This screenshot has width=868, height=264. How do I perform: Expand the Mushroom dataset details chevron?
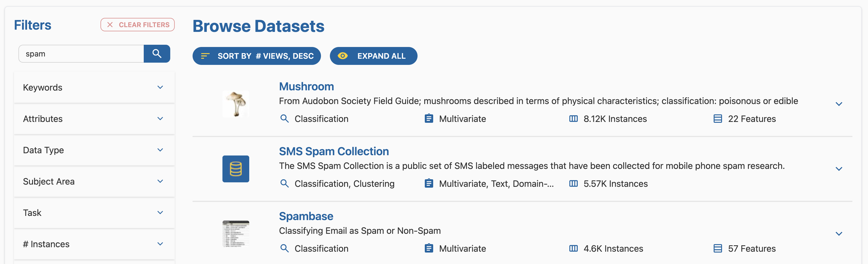pyautogui.click(x=839, y=104)
